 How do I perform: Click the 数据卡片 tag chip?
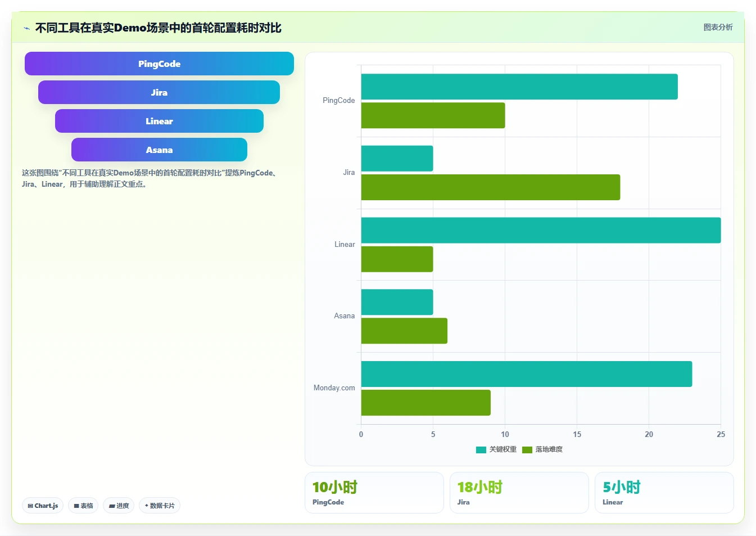tap(160, 506)
